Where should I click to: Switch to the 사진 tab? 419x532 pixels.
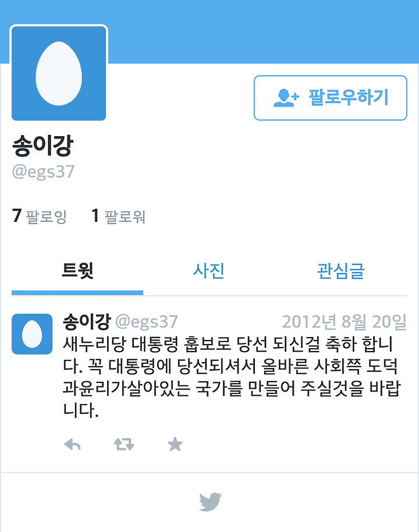(x=209, y=271)
